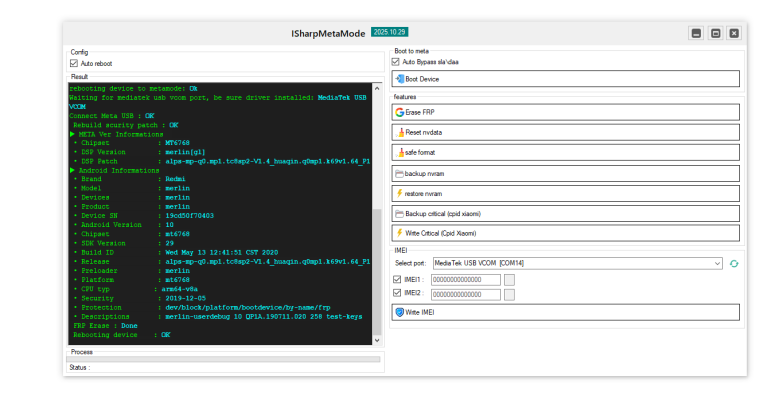Toggle the Auto reboot checkbox

click(x=74, y=63)
